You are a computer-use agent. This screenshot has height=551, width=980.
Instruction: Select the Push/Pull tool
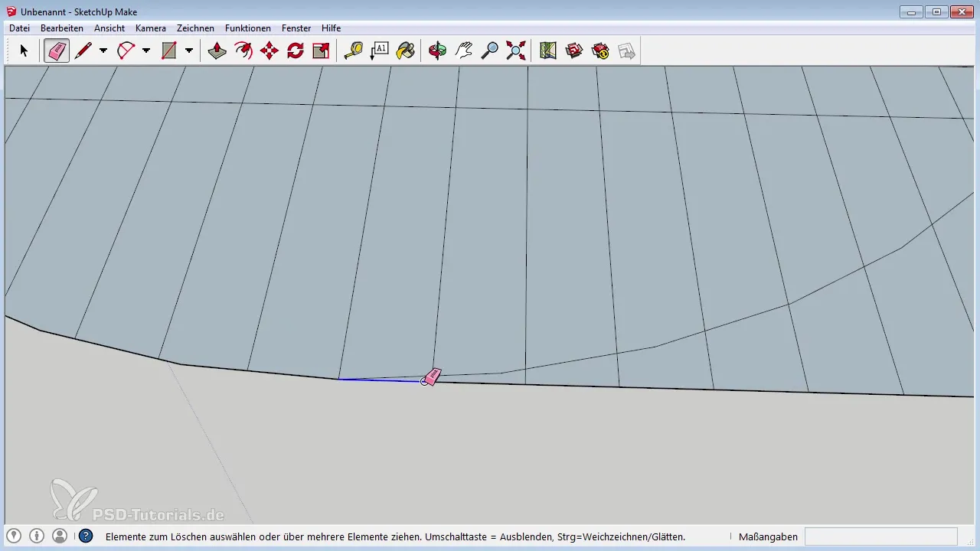217,51
